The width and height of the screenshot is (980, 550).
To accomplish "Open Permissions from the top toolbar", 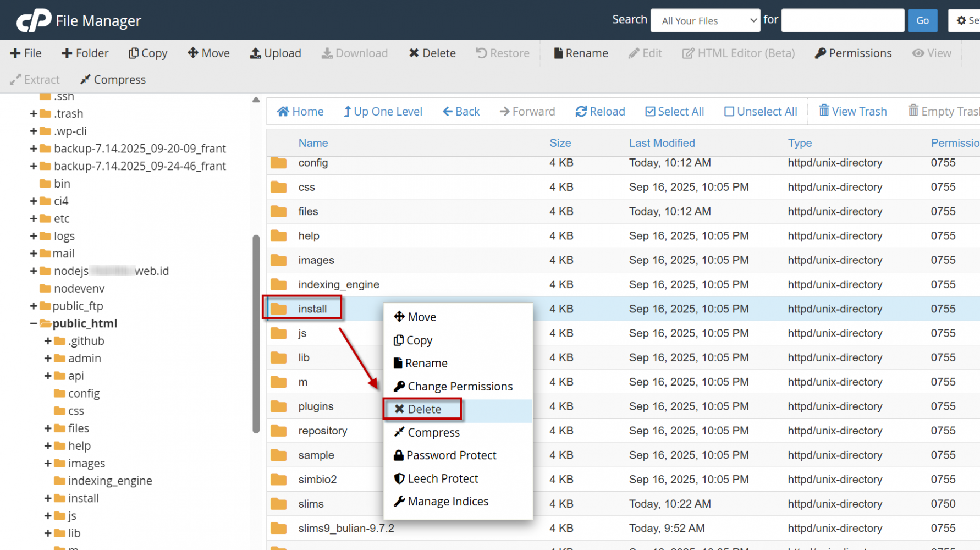I will point(853,53).
